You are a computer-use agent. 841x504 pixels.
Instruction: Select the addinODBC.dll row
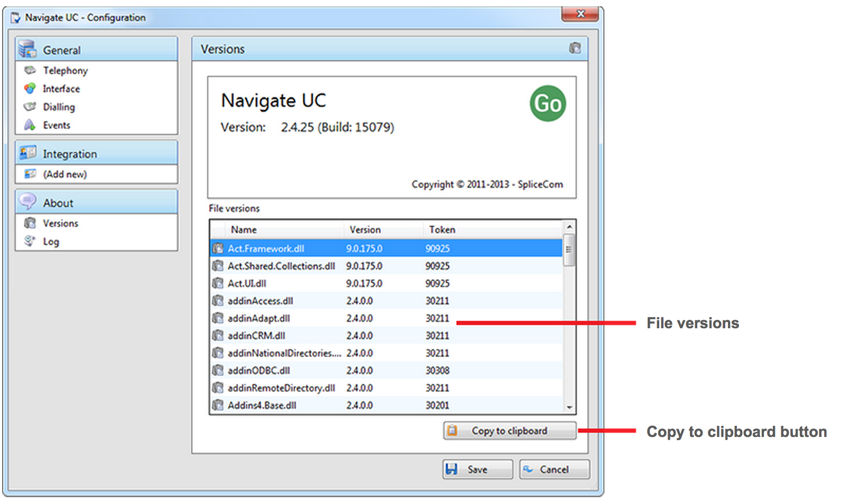click(387, 370)
